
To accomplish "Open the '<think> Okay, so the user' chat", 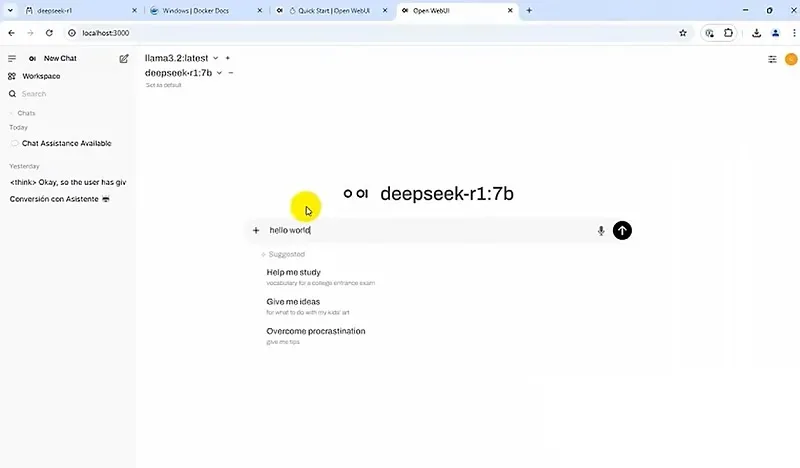I will 68,182.
